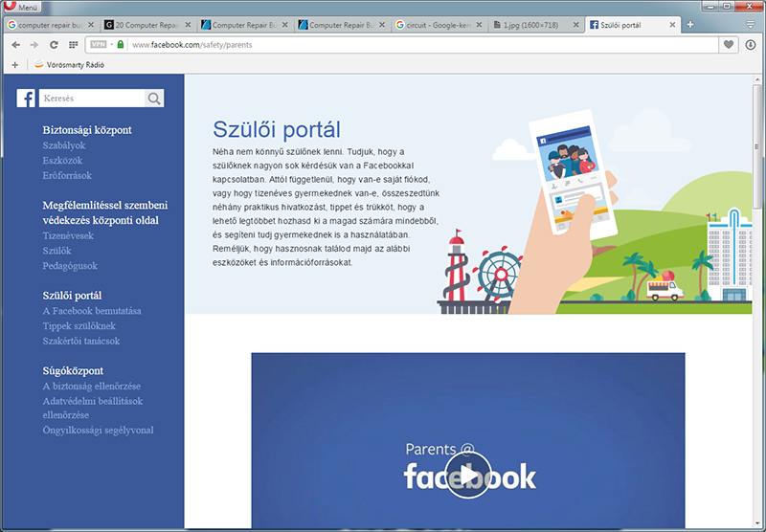766x532 pixels.
Task: Close the '20 Computer Repair' tab
Action: tap(188, 25)
